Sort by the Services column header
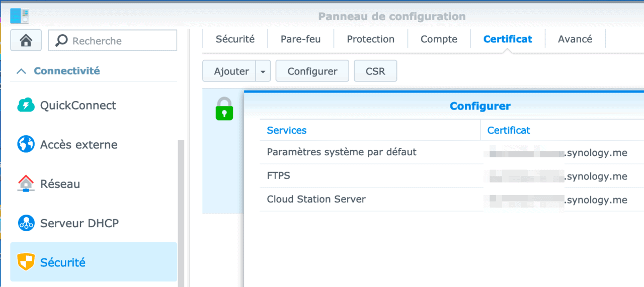 point(370,130)
